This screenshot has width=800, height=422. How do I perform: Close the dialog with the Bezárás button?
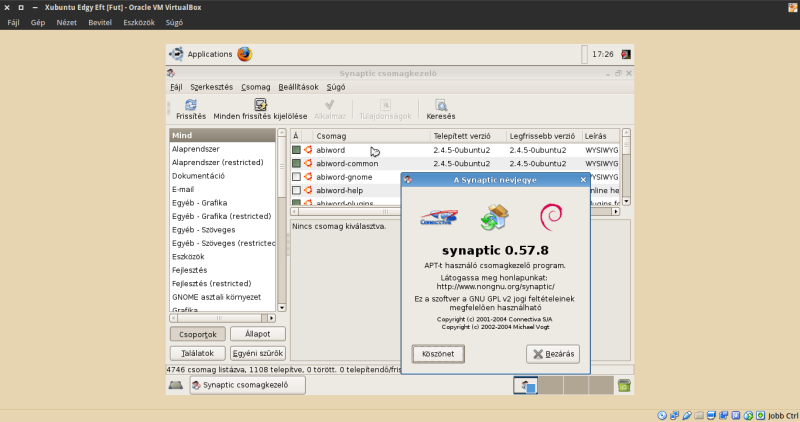point(552,354)
